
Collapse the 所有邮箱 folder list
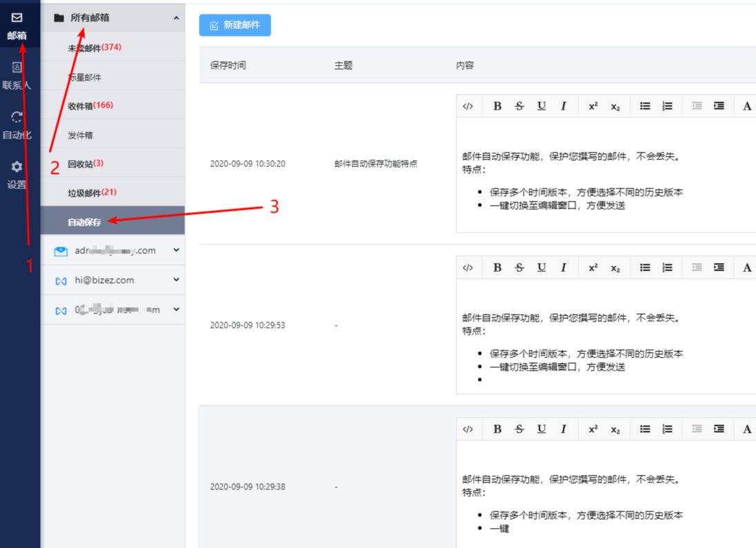point(176,18)
